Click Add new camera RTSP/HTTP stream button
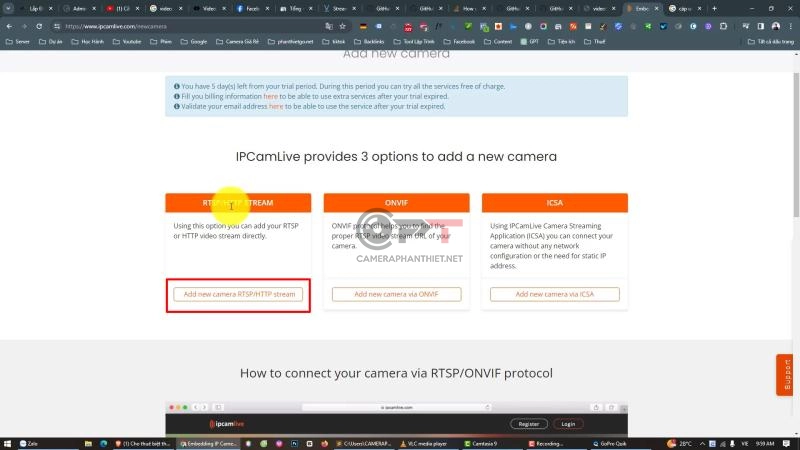Viewport: 800px width, 450px height. click(x=238, y=295)
